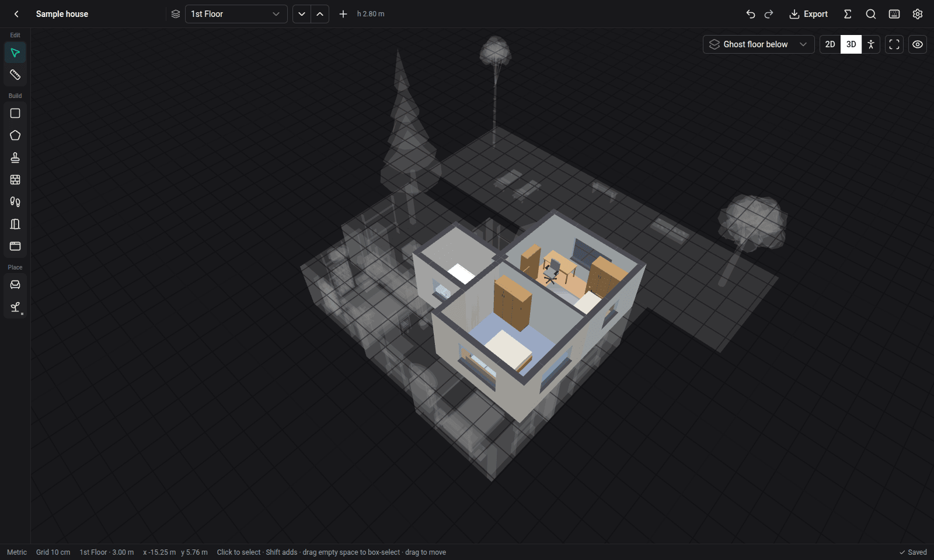934x560 pixels.
Task: Open the sigma totals summary
Action: [x=848, y=14]
